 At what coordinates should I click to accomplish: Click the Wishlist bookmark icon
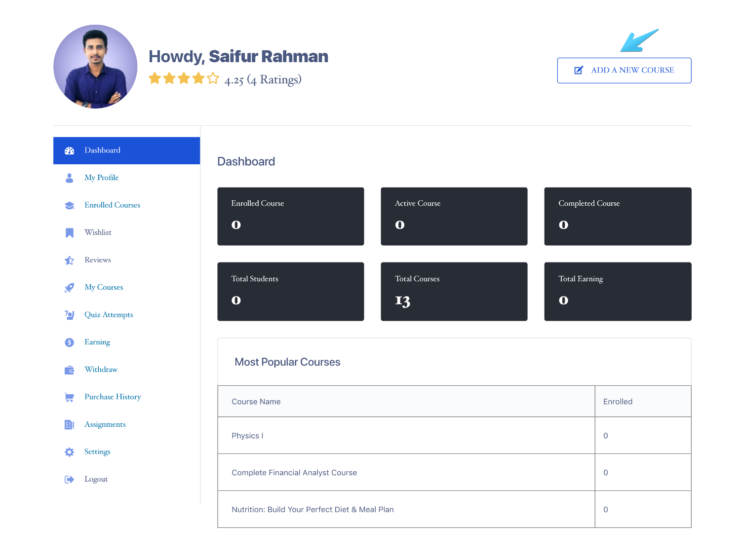pos(70,233)
